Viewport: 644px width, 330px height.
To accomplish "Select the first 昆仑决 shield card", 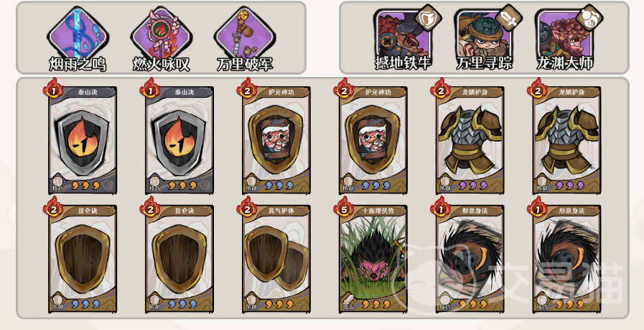I will tap(83, 259).
